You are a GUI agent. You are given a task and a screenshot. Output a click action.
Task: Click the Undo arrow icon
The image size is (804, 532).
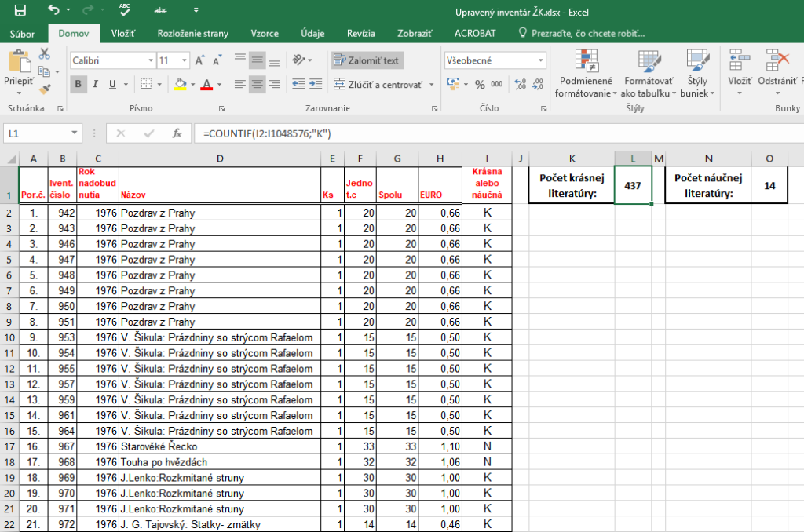click(53, 11)
